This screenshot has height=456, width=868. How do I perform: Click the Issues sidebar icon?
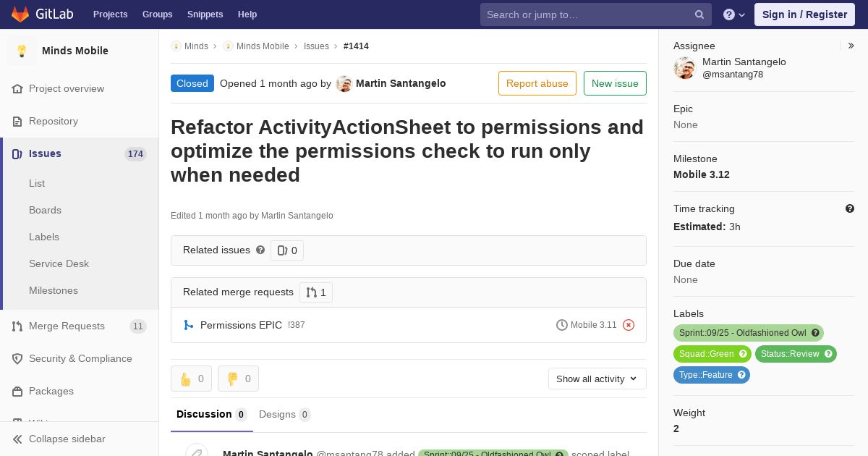[17, 154]
